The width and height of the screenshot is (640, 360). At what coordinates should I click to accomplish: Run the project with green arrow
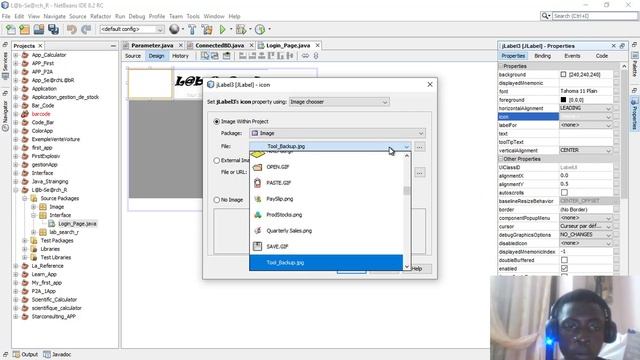point(222,29)
